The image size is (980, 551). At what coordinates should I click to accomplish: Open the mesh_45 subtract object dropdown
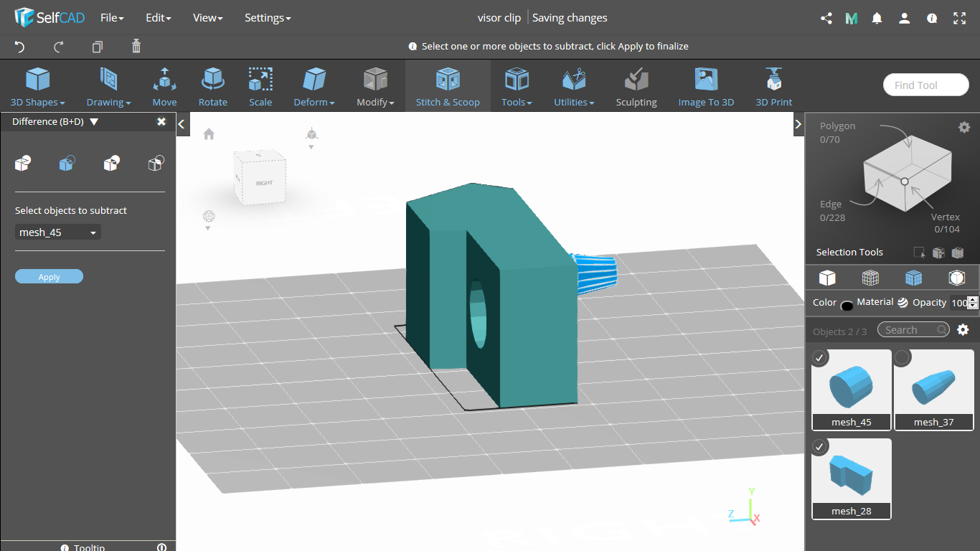click(58, 232)
